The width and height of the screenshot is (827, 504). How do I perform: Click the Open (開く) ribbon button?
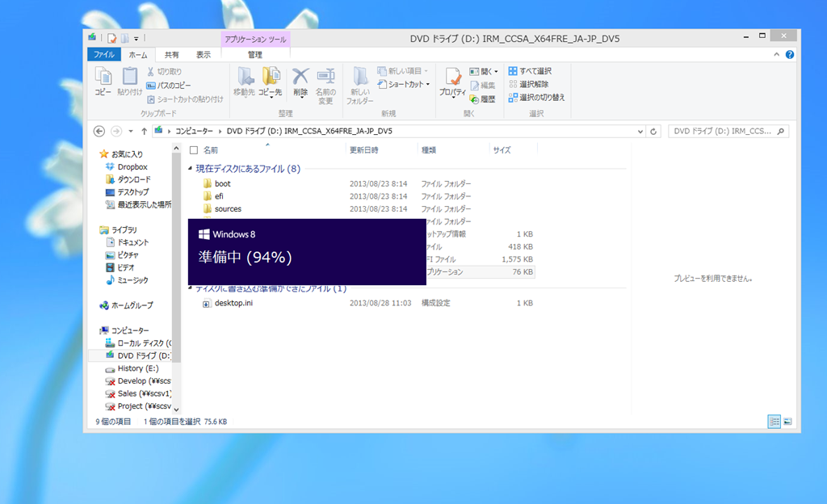pyautogui.click(x=484, y=72)
